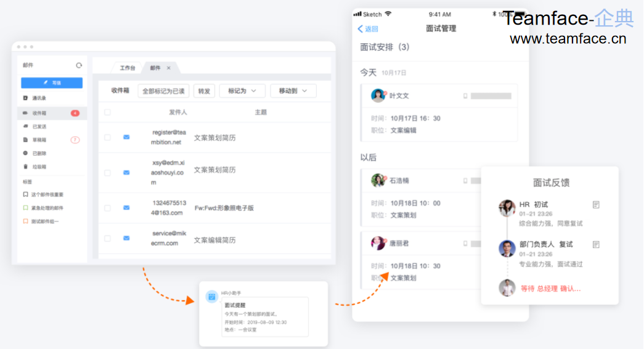Open the 标记为 dropdown
The image size is (644, 349).
[242, 91]
